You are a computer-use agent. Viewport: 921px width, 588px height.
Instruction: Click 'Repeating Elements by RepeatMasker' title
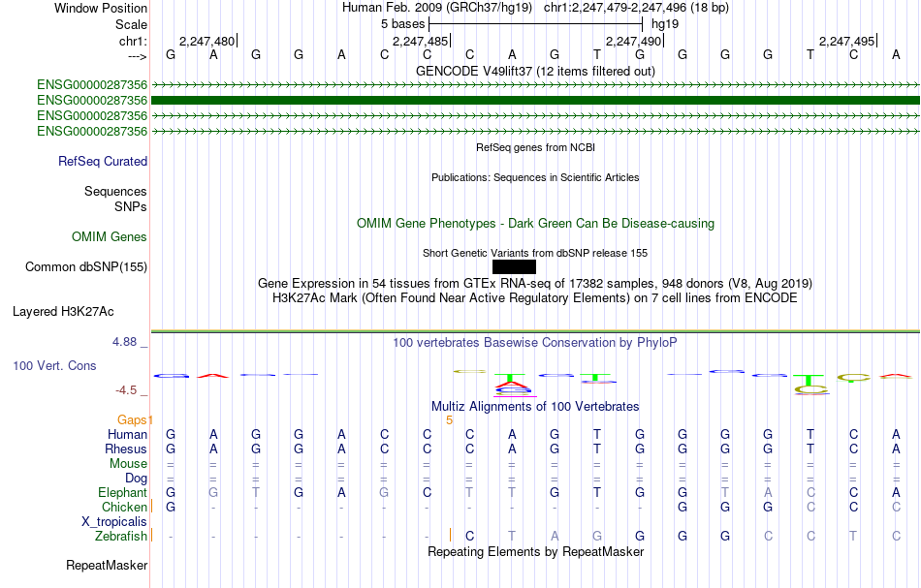coord(535,552)
